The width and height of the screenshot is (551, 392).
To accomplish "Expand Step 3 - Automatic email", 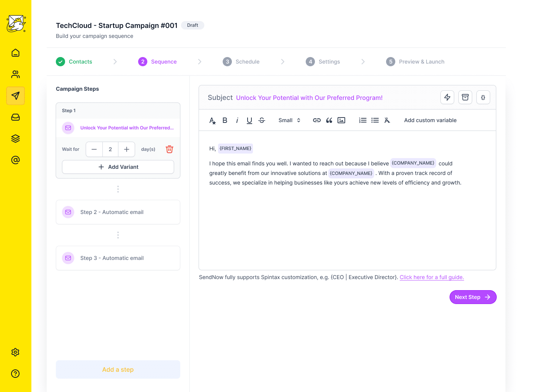I will [118, 258].
